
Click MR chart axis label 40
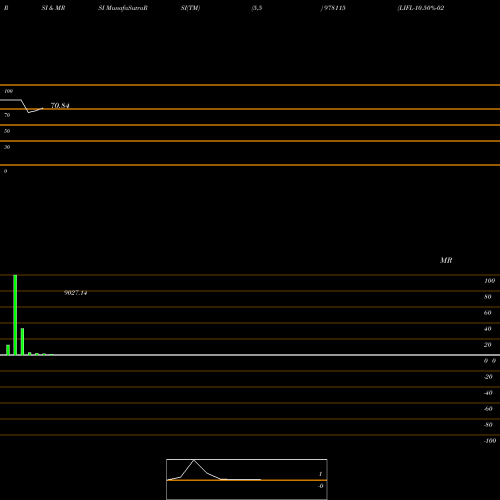click(488, 329)
